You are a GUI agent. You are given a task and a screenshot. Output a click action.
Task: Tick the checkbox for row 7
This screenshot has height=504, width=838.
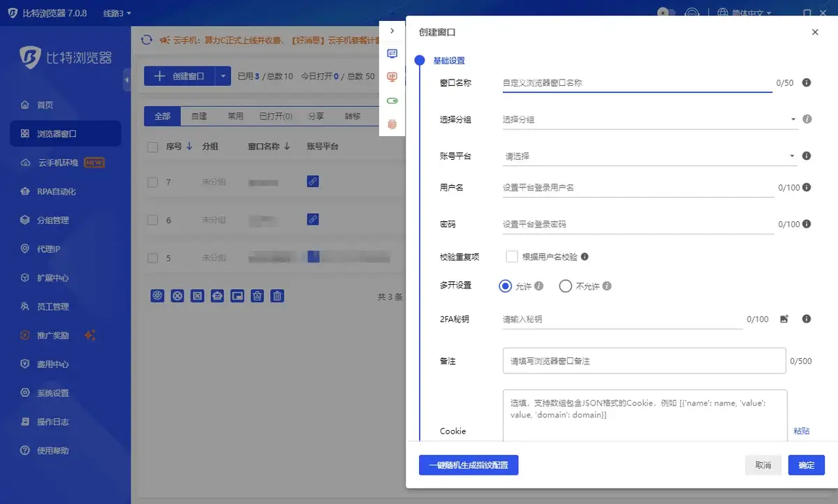[153, 181]
